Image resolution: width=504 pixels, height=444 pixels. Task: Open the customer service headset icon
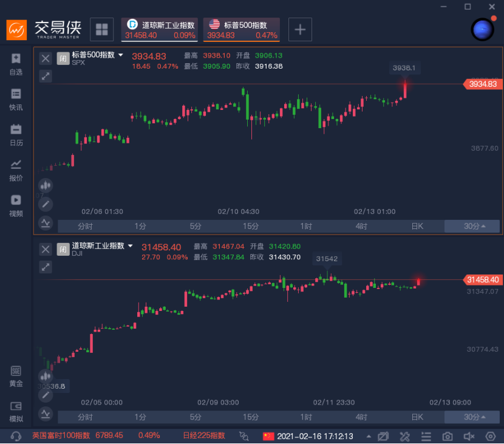[16, 436]
